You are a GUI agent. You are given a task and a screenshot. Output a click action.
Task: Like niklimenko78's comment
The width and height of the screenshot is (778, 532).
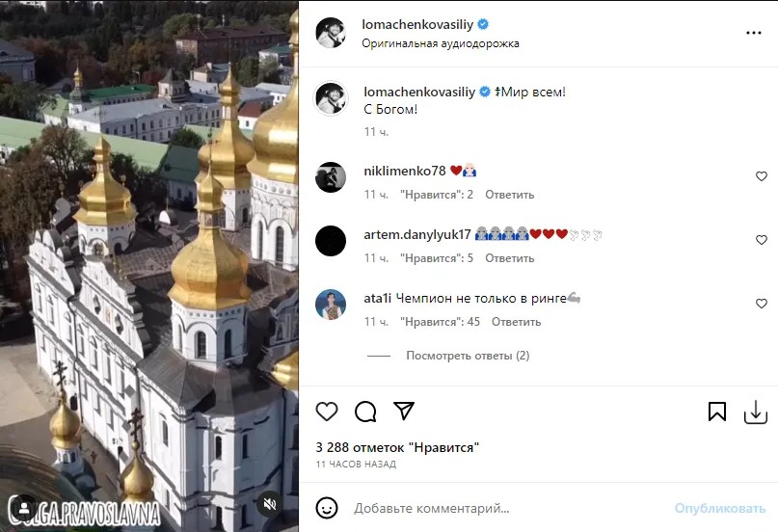(x=761, y=176)
